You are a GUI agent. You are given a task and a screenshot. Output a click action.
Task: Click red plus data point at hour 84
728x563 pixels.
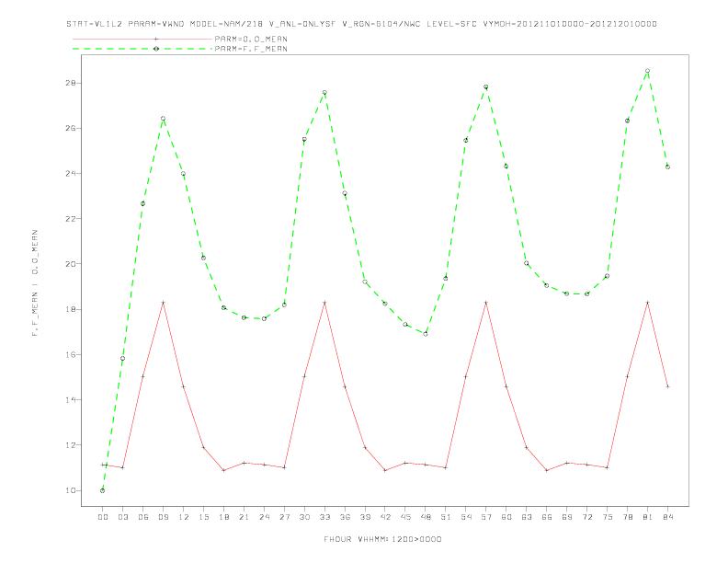pos(667,386)
